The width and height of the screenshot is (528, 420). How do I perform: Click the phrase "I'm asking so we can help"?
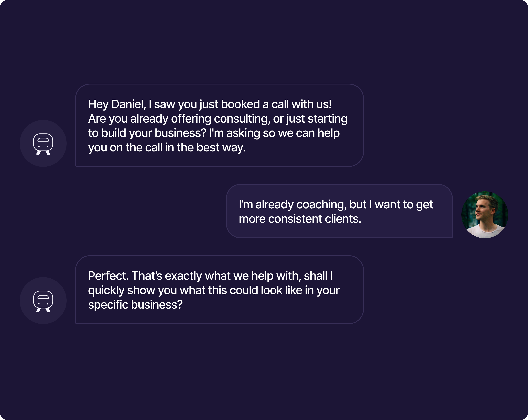pos(274,133)
